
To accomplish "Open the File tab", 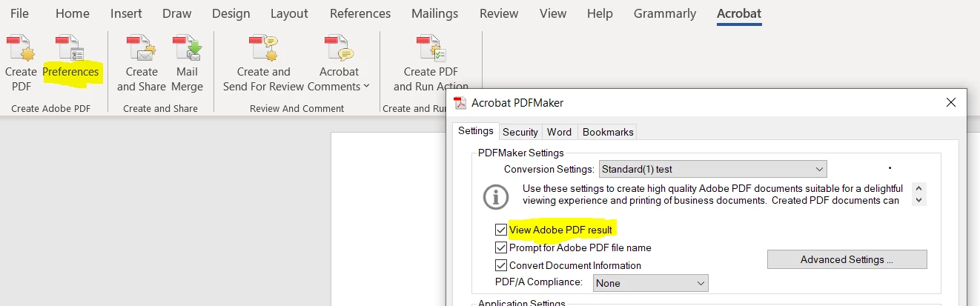I will coord(20,13).
